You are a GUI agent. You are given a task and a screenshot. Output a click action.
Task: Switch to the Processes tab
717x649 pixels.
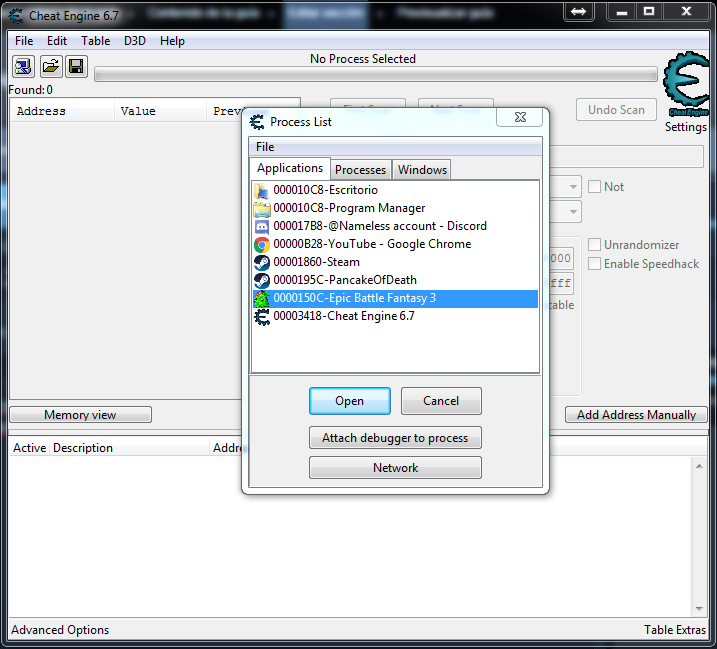pos(360,170)
